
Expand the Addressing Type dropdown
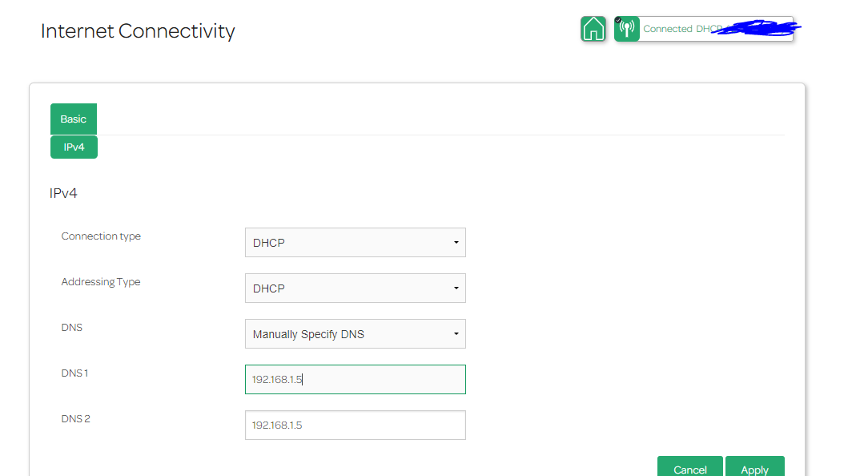(355, 288)
